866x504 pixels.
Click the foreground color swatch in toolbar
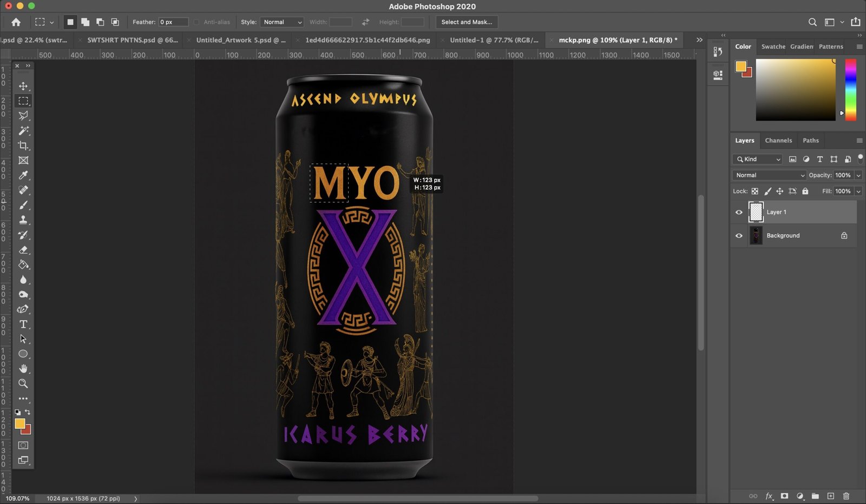click(20, 424)
